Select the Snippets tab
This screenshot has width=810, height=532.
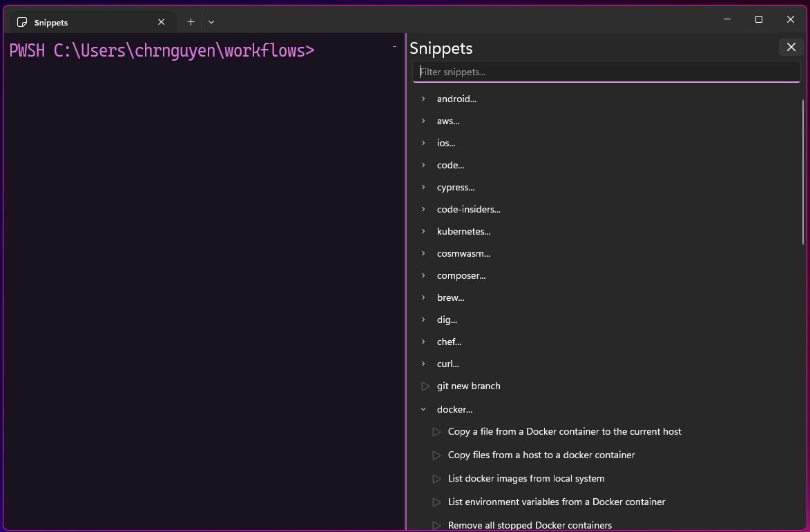(83, 22)
